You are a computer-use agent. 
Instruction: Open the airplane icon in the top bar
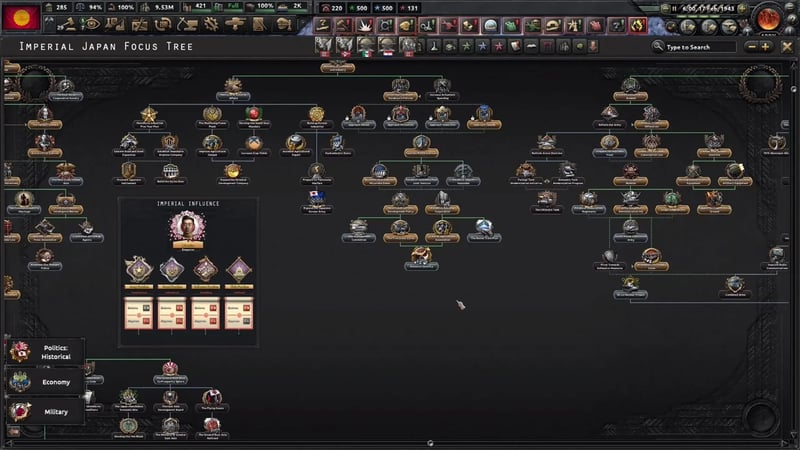coord(235,23)
